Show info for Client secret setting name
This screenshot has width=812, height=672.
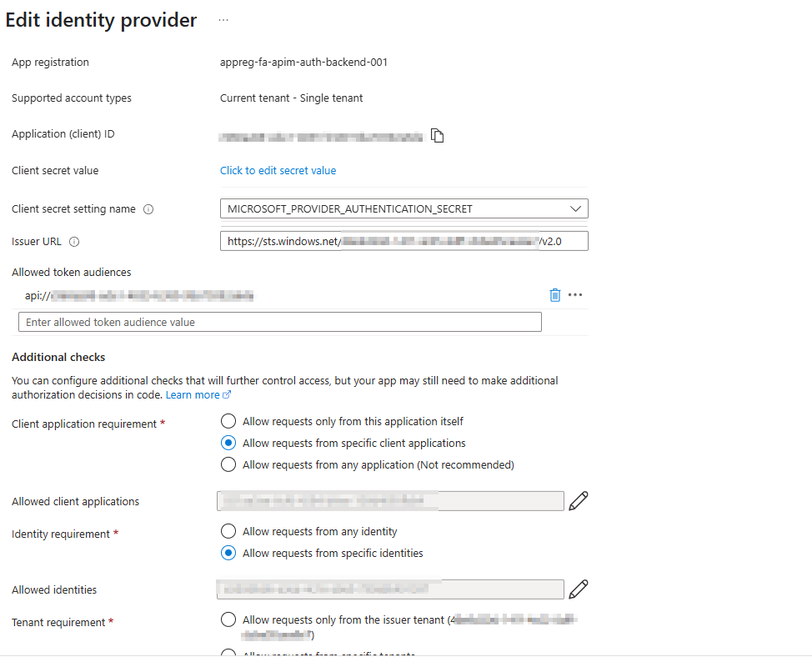pyautogui.click(x=148, y=209)
